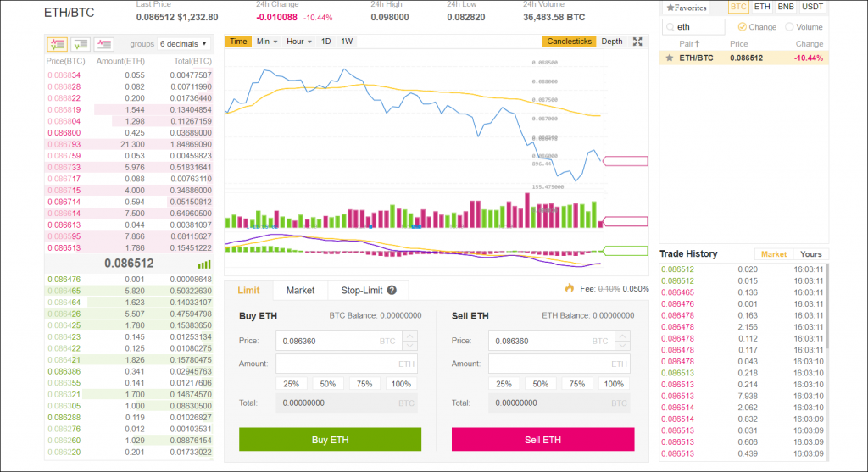Viewport: 868px width, 472px height.
Task: Switch to the Market order tab
Action: (300, 290)
